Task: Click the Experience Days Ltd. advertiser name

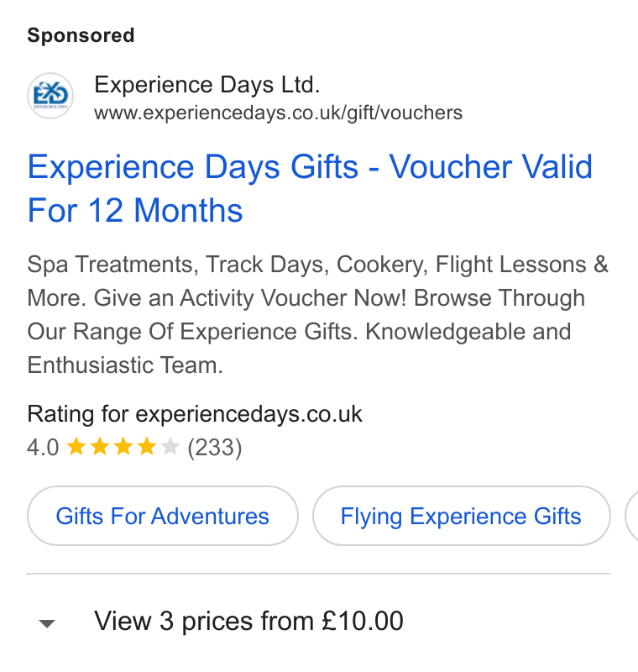Action: click(x=207, y=85)
